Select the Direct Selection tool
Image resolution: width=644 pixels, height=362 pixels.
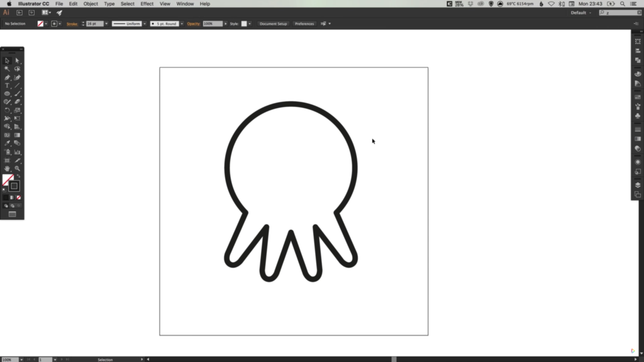coord(18,61)
